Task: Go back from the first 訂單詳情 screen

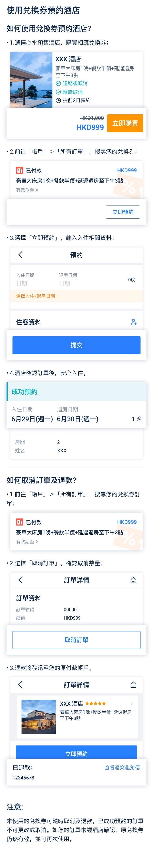Action: 20,580
